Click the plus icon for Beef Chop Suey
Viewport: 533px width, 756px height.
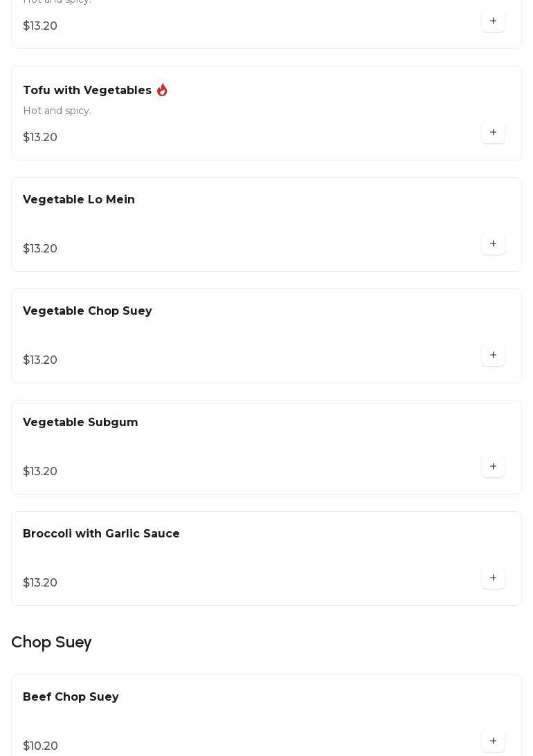pos(493,741)
